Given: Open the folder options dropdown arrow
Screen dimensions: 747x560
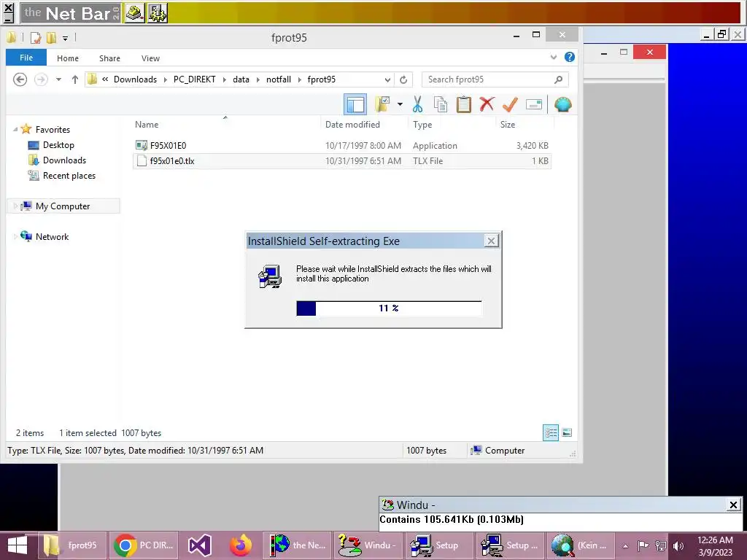Looking at the screenshot, I should [x=400, y=104].
